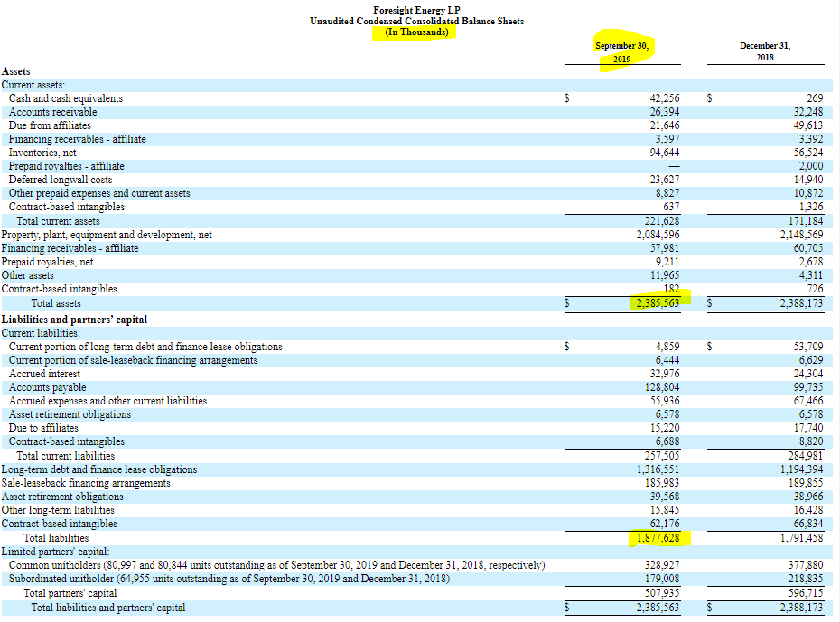This screenshot has width=840, height=622.
Task: Click the 'Total current assets' row label
Action: pos(58,221)
